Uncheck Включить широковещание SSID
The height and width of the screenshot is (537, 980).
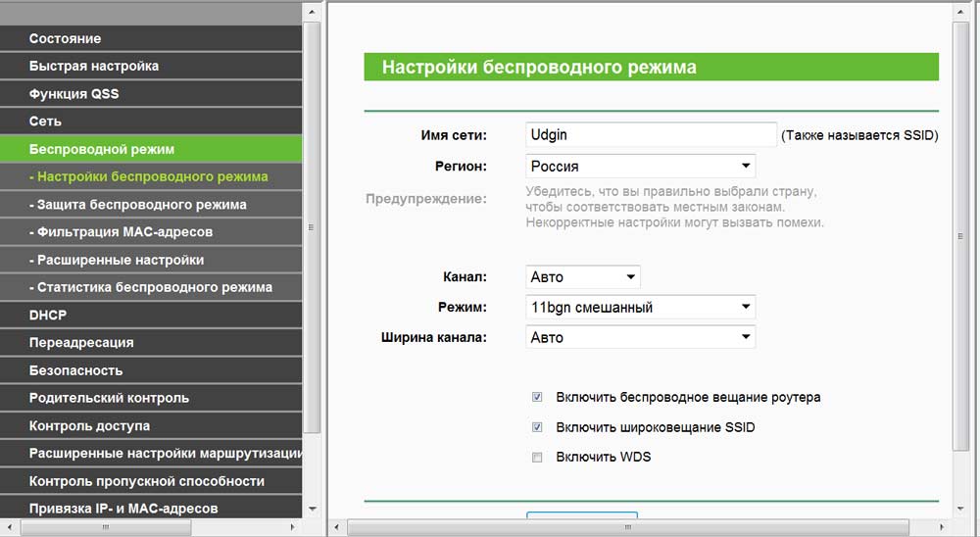[x=537, y=428]
